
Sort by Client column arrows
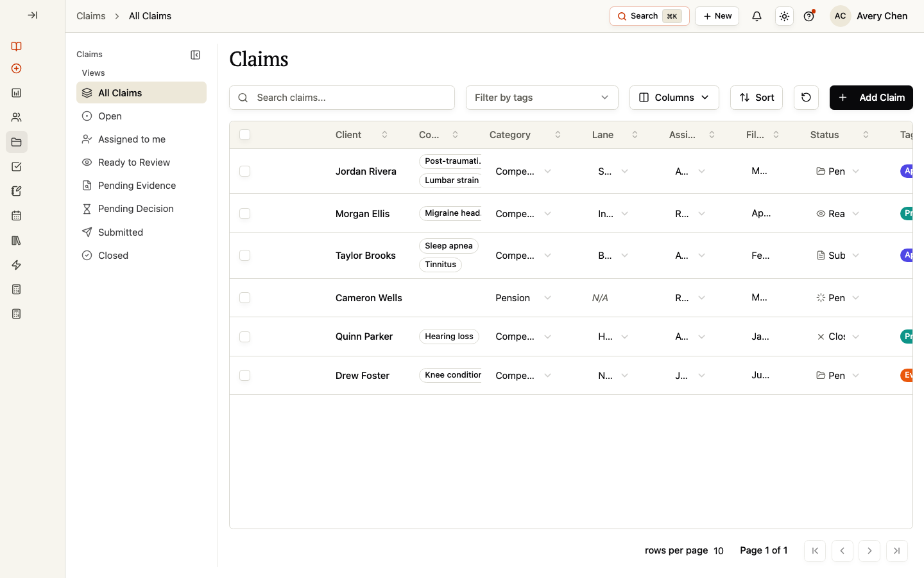point(384,135)
